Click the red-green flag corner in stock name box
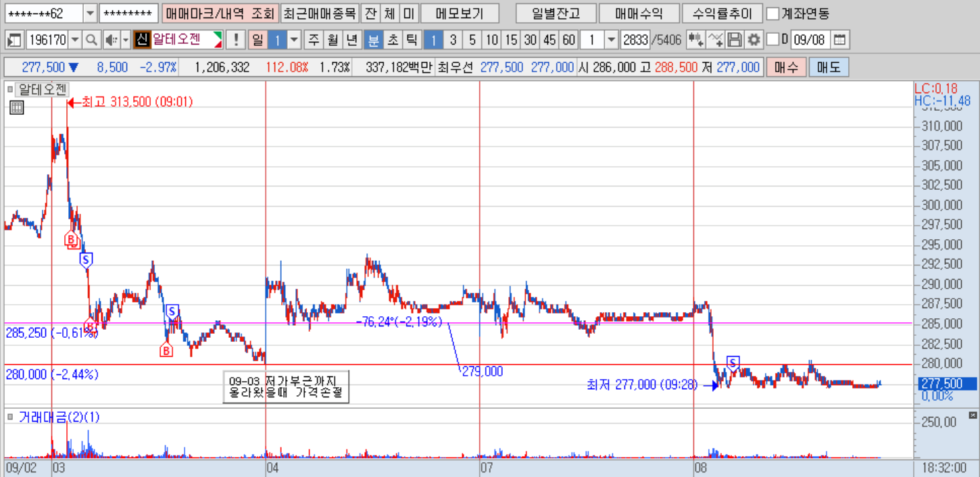980x477 pixels. point(216,40)
